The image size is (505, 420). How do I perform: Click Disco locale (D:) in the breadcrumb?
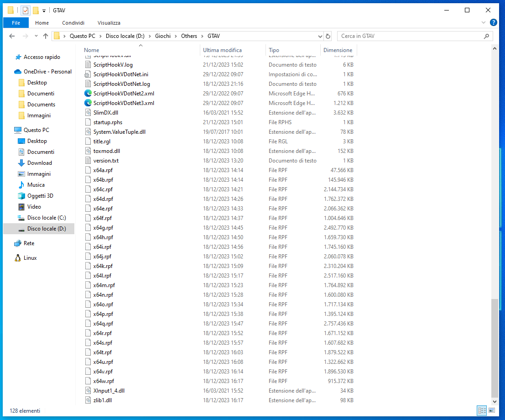(125, 36)
